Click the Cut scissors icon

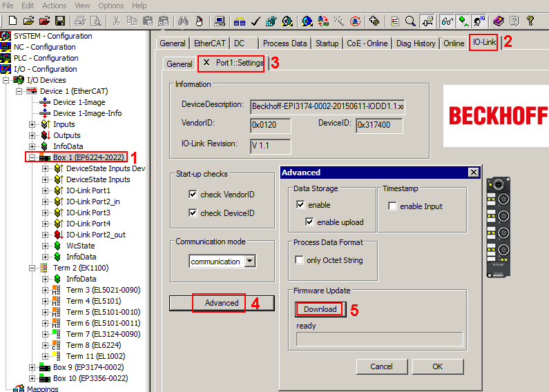116,21
